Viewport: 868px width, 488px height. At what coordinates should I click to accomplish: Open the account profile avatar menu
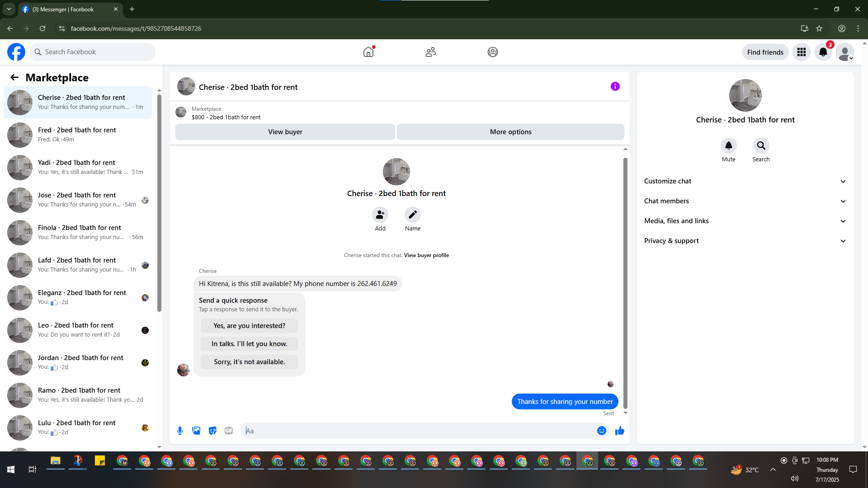[x=844, y=52]
